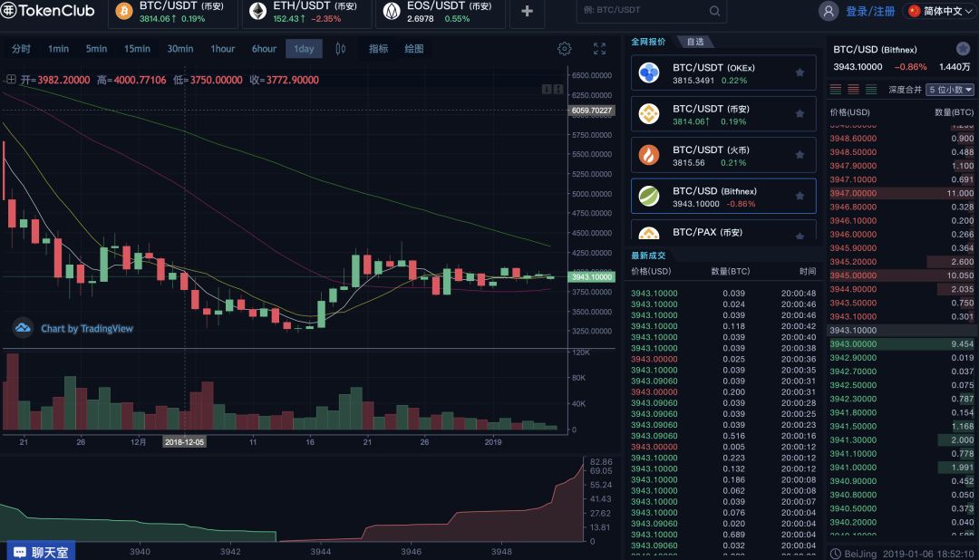Select 1hour chart interval
The width and height of the screenshot is (979, 560).
pyautogui.click(x=222, y=49)
